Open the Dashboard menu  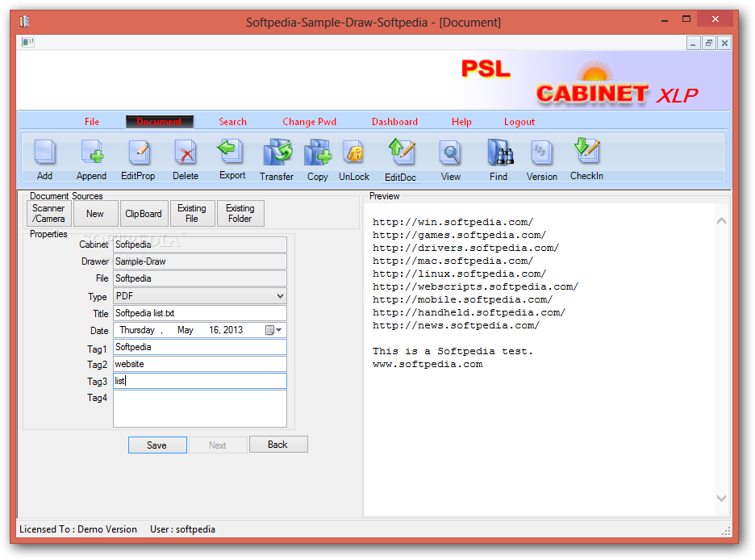(394, 122)
